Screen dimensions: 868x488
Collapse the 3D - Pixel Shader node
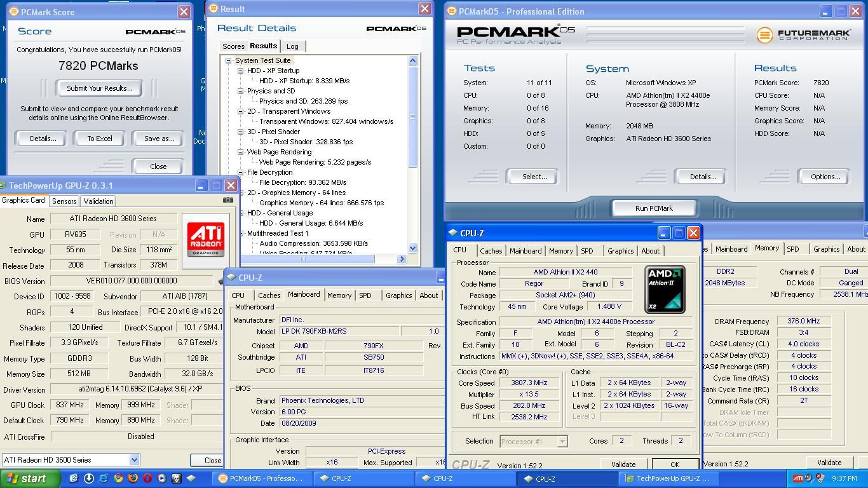click(x=241, y=132)
